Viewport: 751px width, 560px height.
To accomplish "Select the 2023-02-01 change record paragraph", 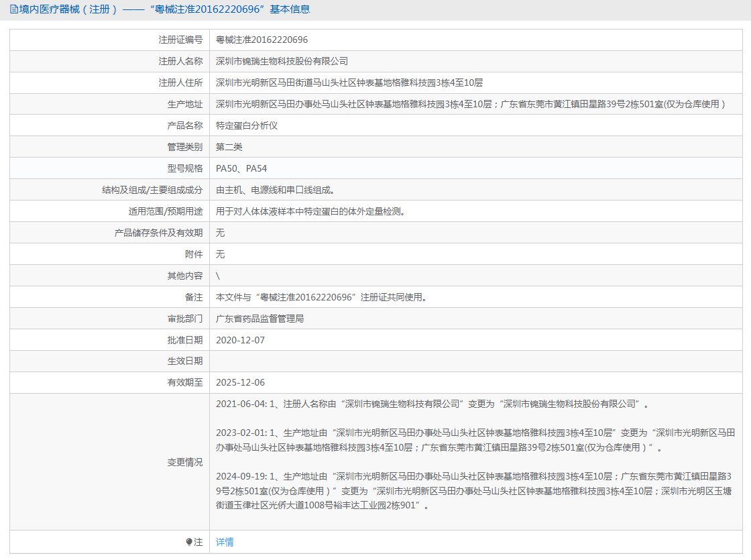I will point(475,440).
